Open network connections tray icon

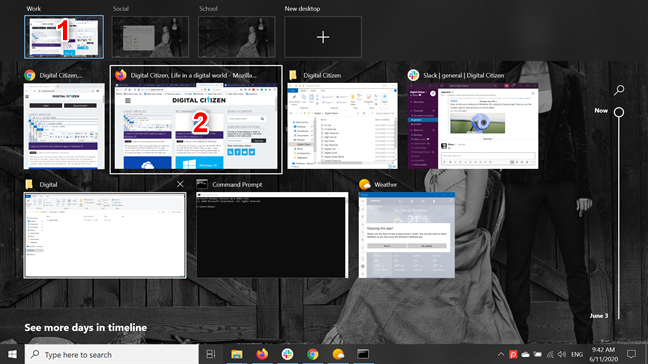(550, 354)
